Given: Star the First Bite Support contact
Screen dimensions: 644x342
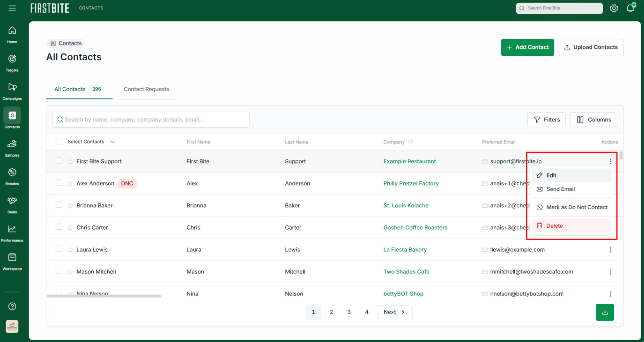Looking at the screenshot, I should (x=70, y=162).
